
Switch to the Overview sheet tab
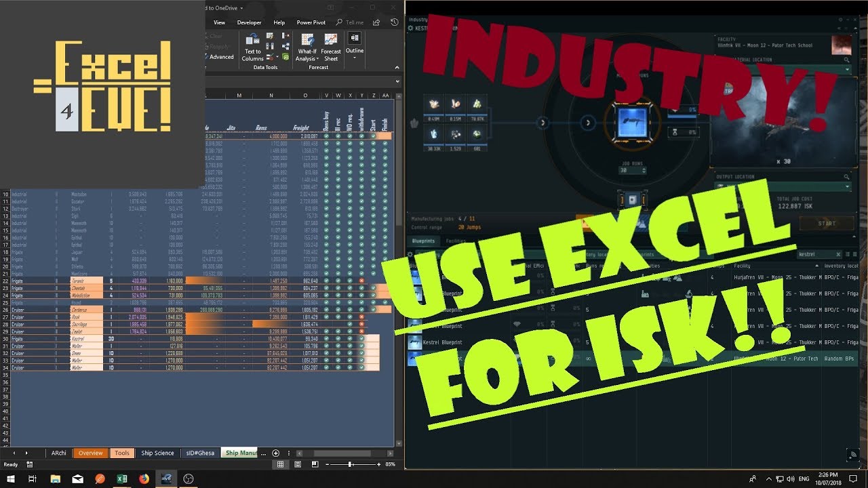coord(90,453)
